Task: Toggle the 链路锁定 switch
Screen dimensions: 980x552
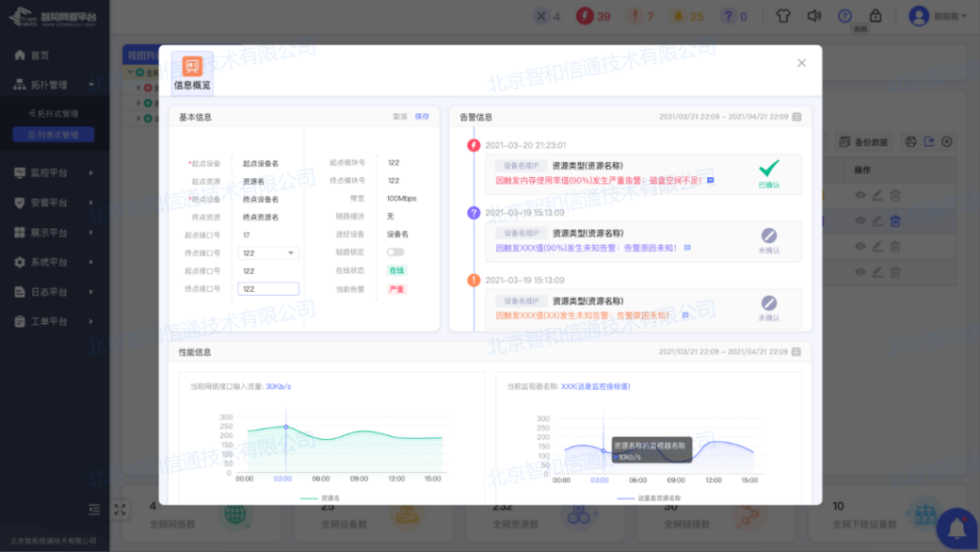Action: coord(395,252)
